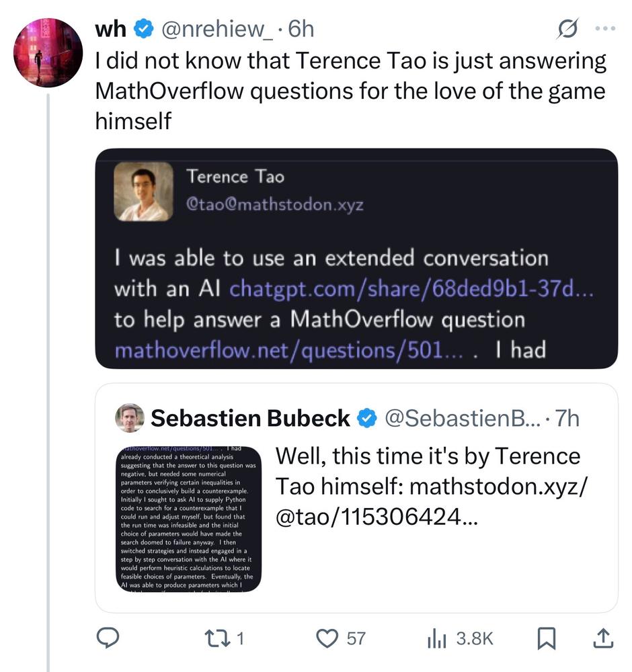Open the view analytics bar icon

pos(437,638)
